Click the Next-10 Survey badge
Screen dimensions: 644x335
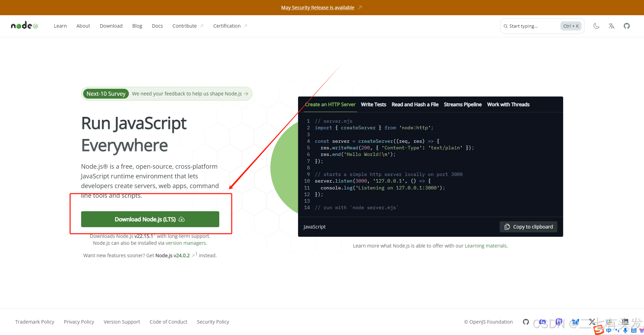click(x=106, y=94)
